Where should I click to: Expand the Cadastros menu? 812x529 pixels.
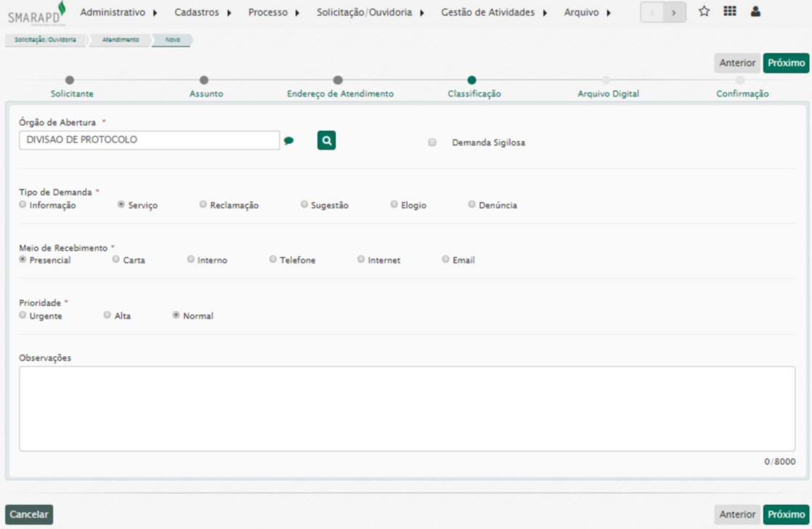[203, 12]
